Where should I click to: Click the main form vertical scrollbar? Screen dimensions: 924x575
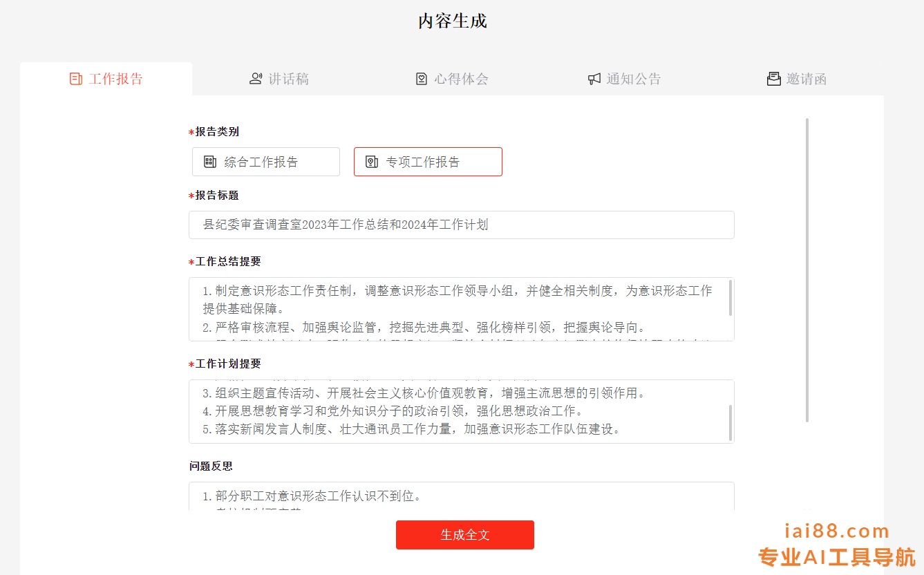coord(807,270)
